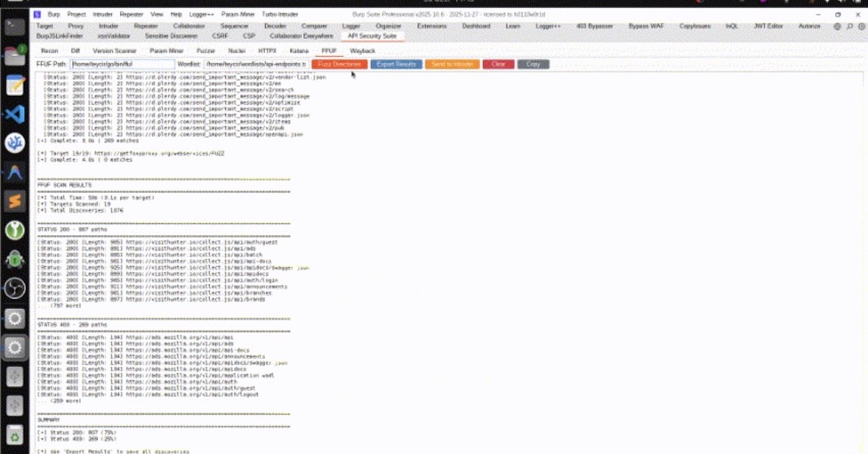This screenshot has height=454, width=868.
Task: Click into the FFUF Path input field
Action: pos(122,64)
